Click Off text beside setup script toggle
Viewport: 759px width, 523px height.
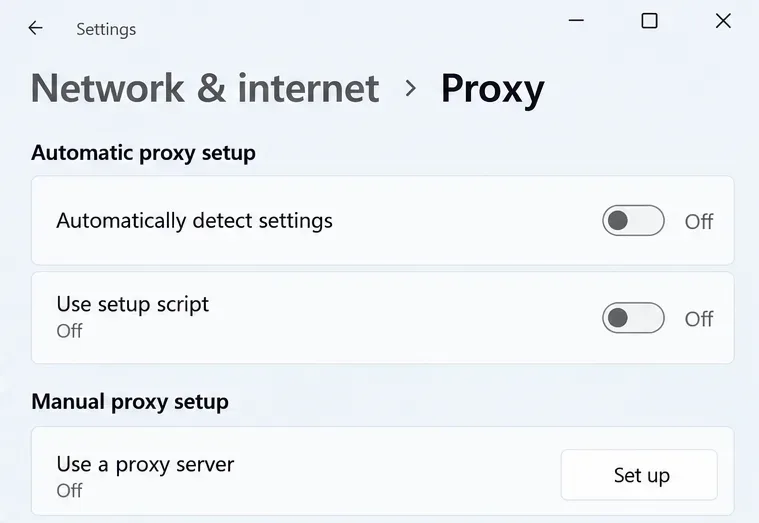coord(698,319)
